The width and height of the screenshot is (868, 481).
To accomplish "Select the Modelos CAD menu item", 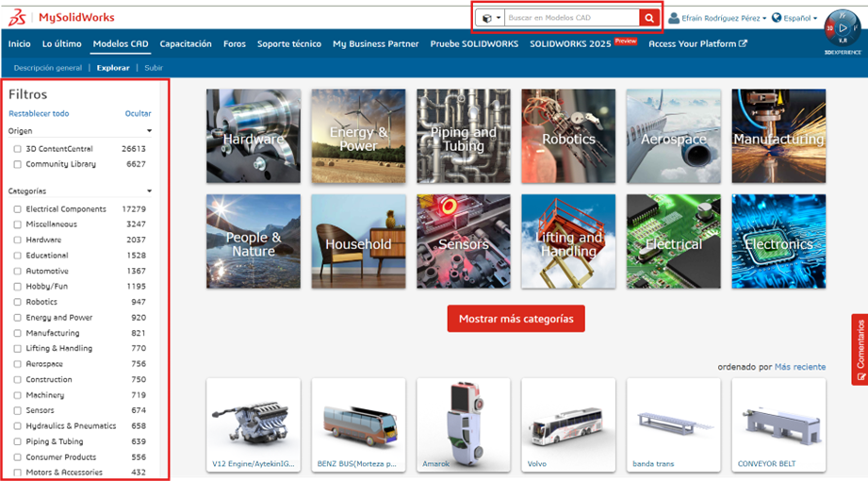I will 121,43.
